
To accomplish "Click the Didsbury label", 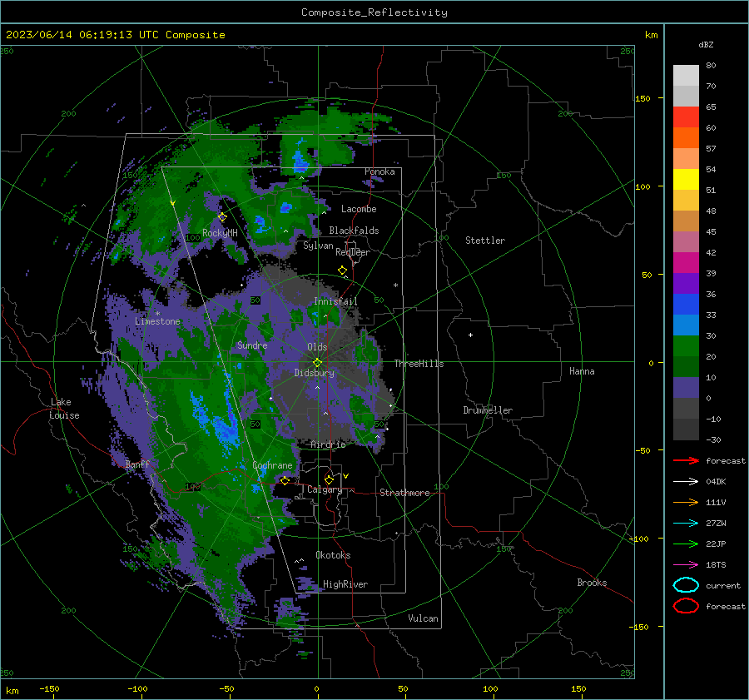I will pyautogui.click(x=314, y=373).
